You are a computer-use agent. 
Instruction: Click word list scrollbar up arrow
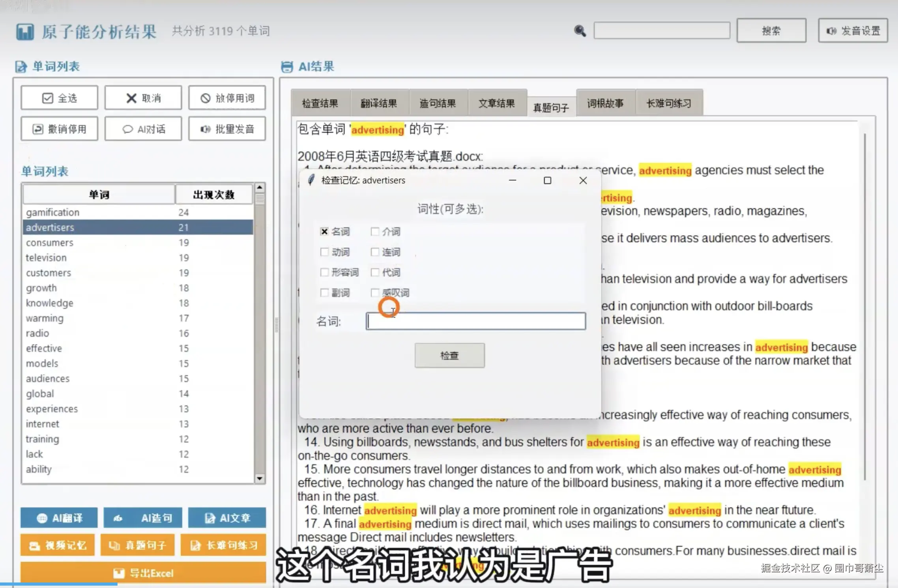260,187
